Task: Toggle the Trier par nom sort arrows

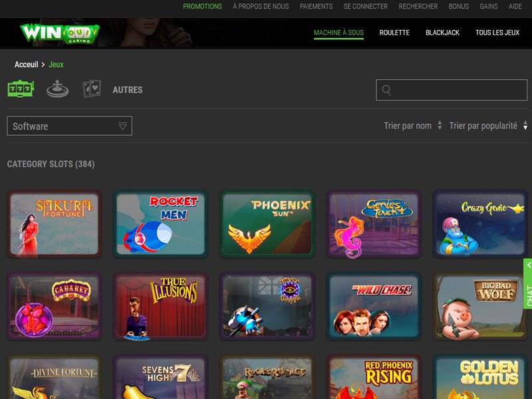Action: [x=440, y=126]
